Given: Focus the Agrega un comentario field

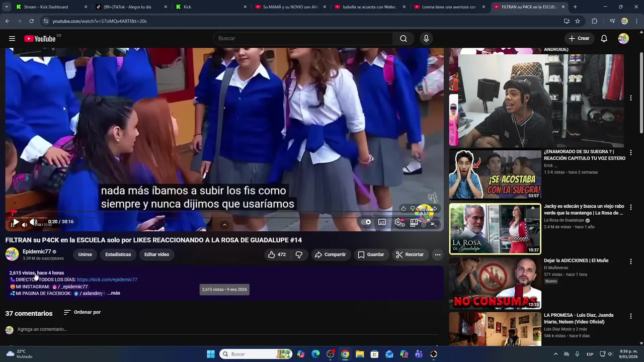Looking at the screenshot, I should [227, 329].
